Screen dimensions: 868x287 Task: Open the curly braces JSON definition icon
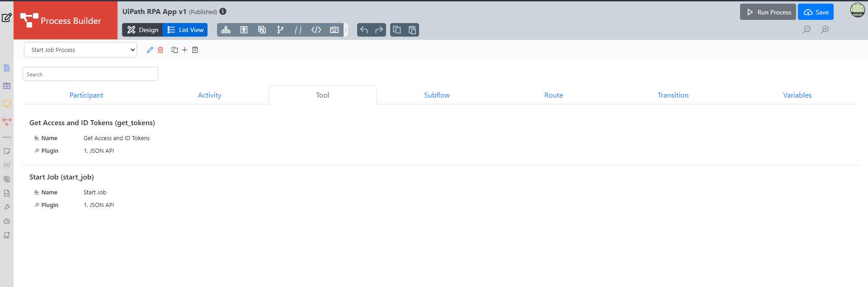pos(298,30)
